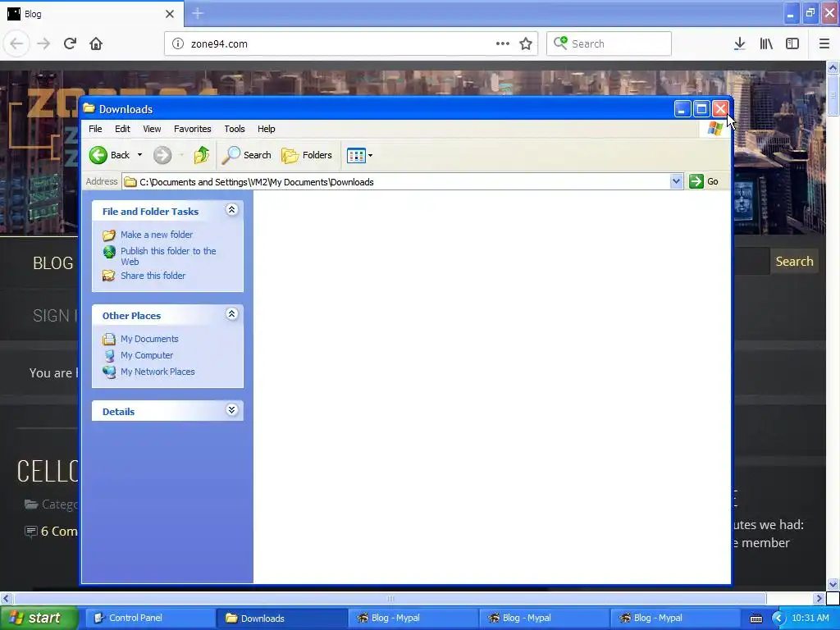This screenshot has width=840, height=630.
Task: Click the website Search button
Action: pos(794,262)
